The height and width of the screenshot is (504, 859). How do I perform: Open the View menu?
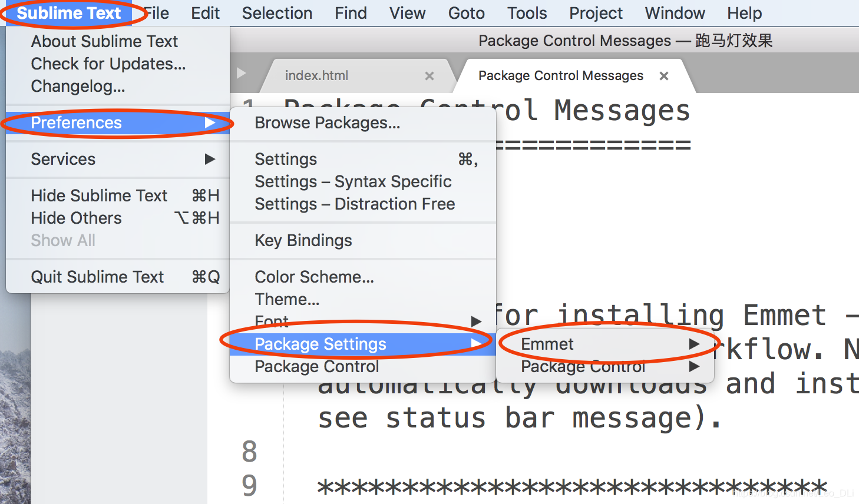coord(407,13)
